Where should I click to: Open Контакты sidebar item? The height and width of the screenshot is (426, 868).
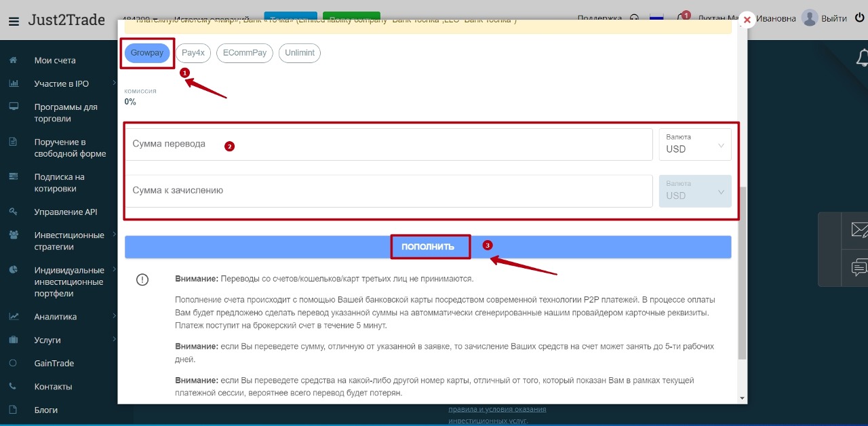coord(53,387)
